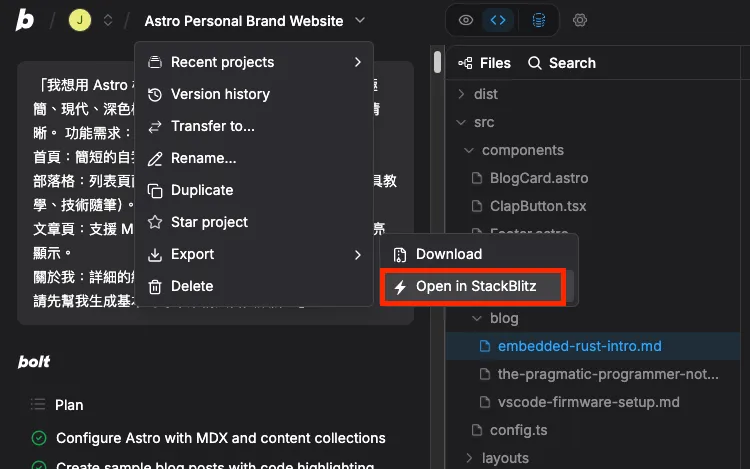Open vscode-firmware-setup.md file
The width and height of the screenshot is (750, 469).
click(x=593, y=402)
